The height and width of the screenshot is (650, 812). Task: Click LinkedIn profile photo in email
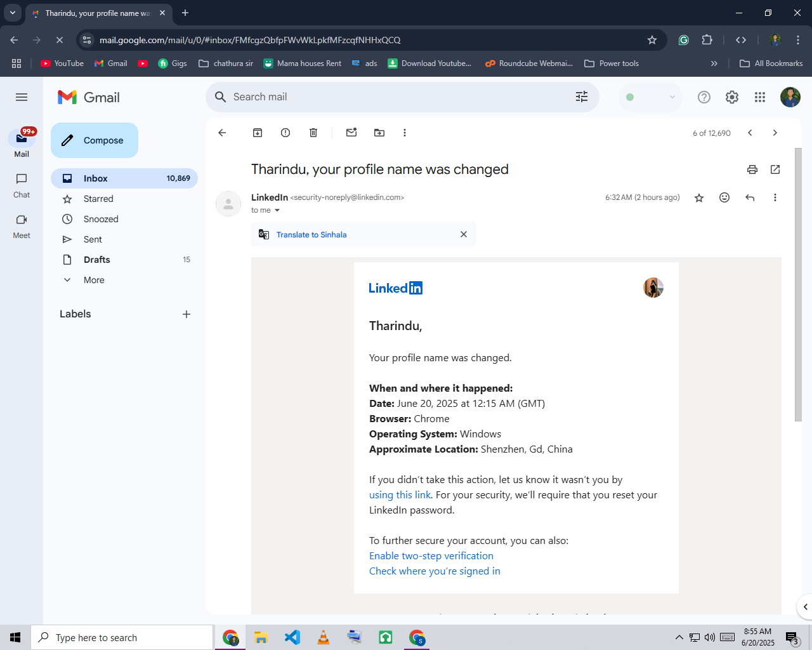pos(653,288)
